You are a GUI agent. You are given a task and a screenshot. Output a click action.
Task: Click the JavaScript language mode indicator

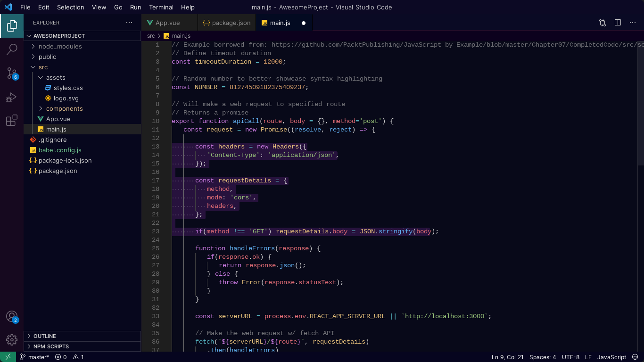pos(611,357)
